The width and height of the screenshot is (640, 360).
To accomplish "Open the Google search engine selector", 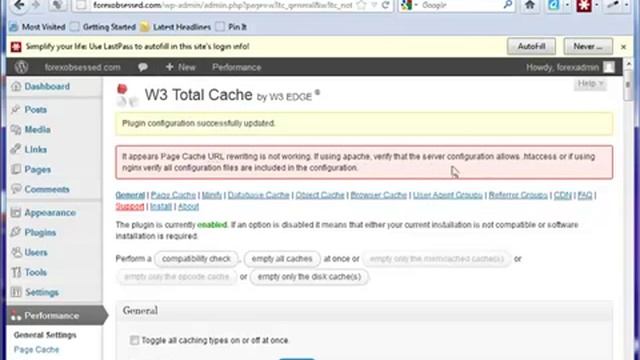I will (409, 5).
